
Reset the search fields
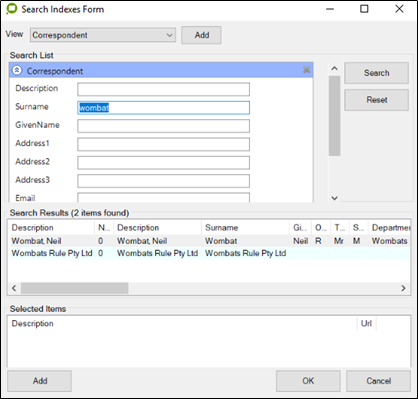click(x=376, y=100)
